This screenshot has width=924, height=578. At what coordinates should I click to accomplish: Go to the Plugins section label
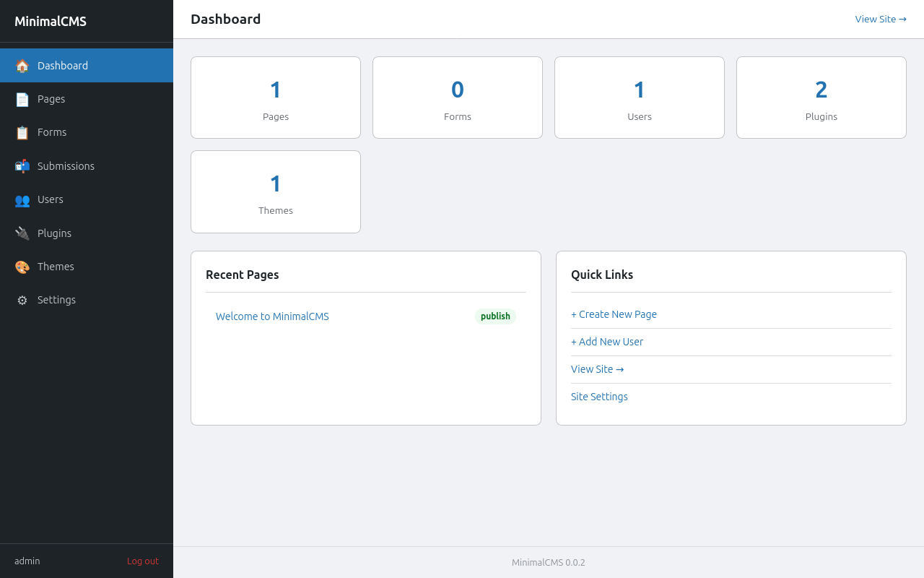pyautogui.click(x=54, y=233)
